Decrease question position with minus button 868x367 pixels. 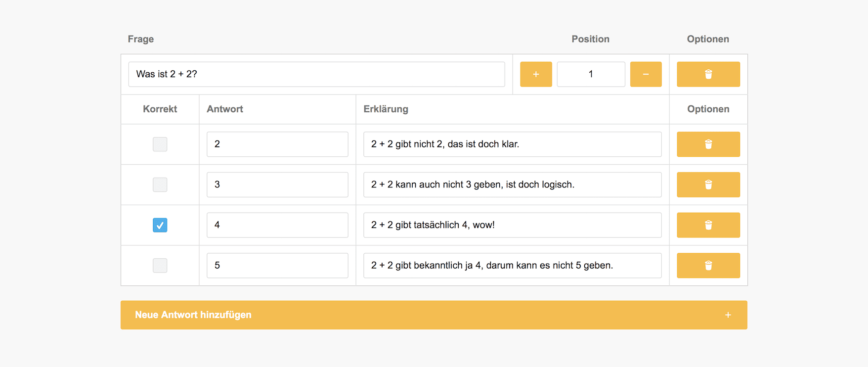646,74
